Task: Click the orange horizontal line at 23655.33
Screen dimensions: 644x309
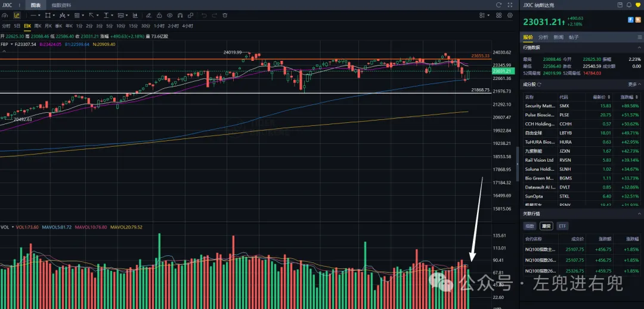Action: [x=246, y=59]
